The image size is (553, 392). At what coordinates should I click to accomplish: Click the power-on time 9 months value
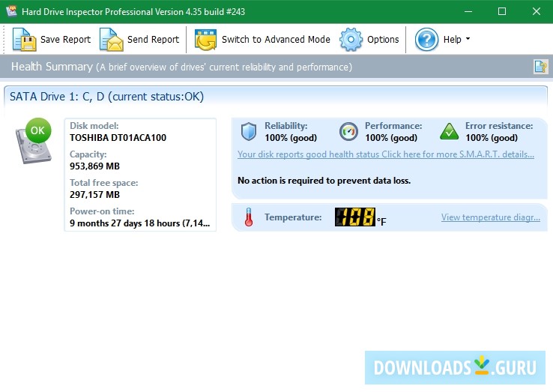(x=139, y=223)
